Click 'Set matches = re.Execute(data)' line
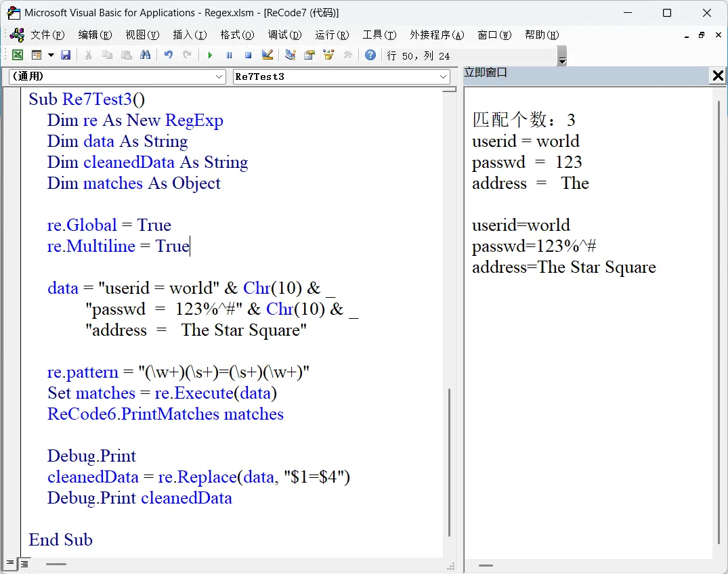728x574 pixels. click(x=162, y=393)
